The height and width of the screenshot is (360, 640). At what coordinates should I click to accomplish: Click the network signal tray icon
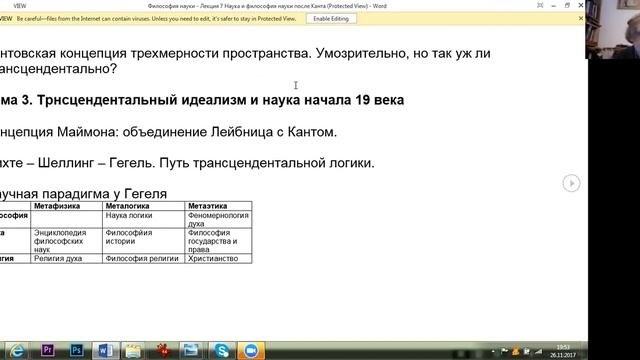538,351
